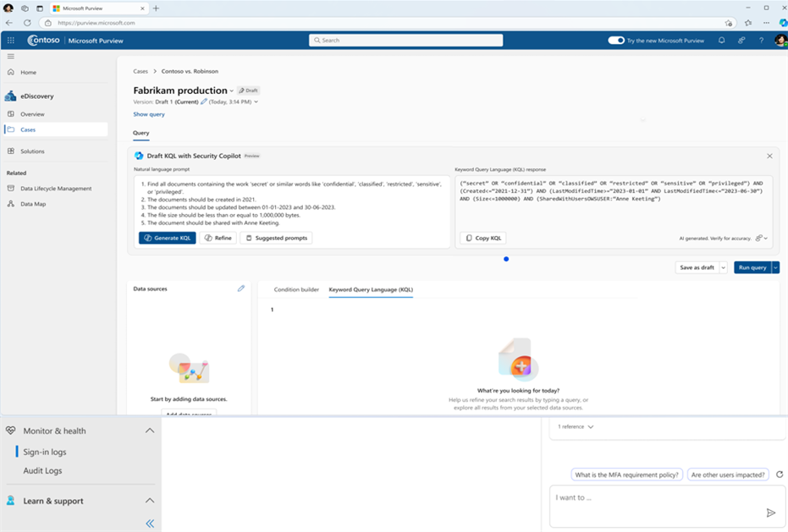Screen dimensions: 788x532
Task: Select 'Are other users impacted?' suggestion
Action: tap(728, 474)
